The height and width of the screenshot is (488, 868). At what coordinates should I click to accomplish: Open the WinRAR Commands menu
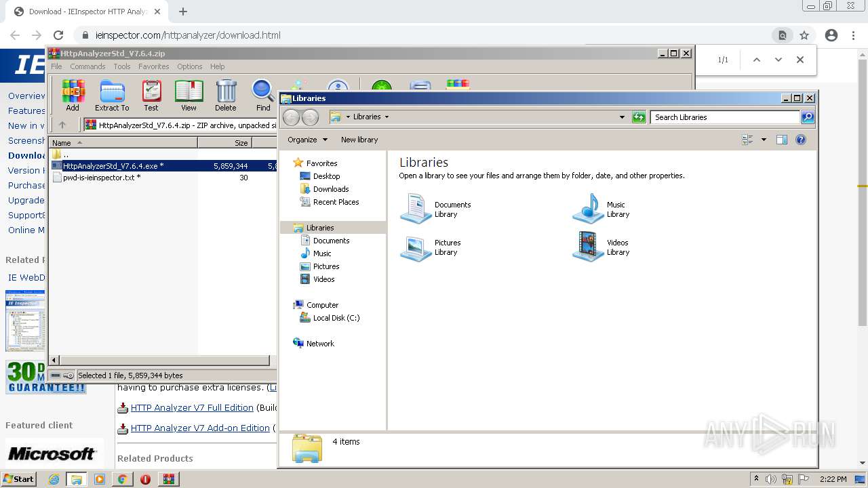[x=87, y=66]
